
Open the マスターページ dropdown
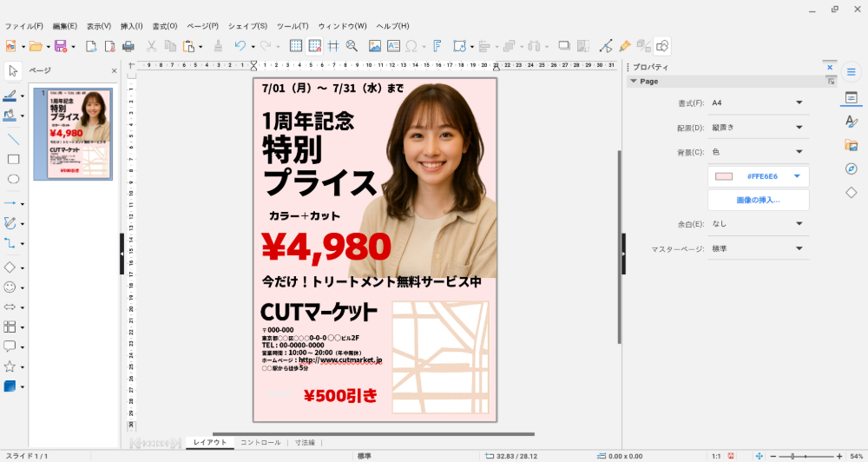[758, 248]
